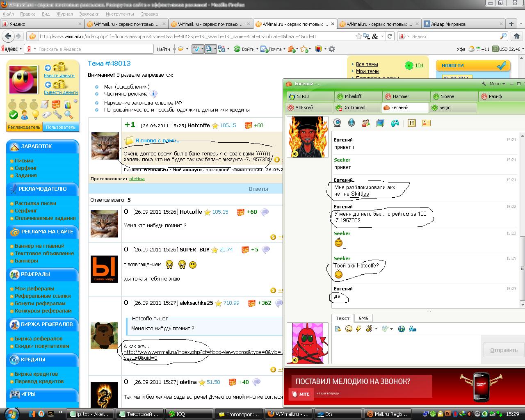525x420 pixels.
Task: Click the Firefox back arrow button
Action: (9, 36)
